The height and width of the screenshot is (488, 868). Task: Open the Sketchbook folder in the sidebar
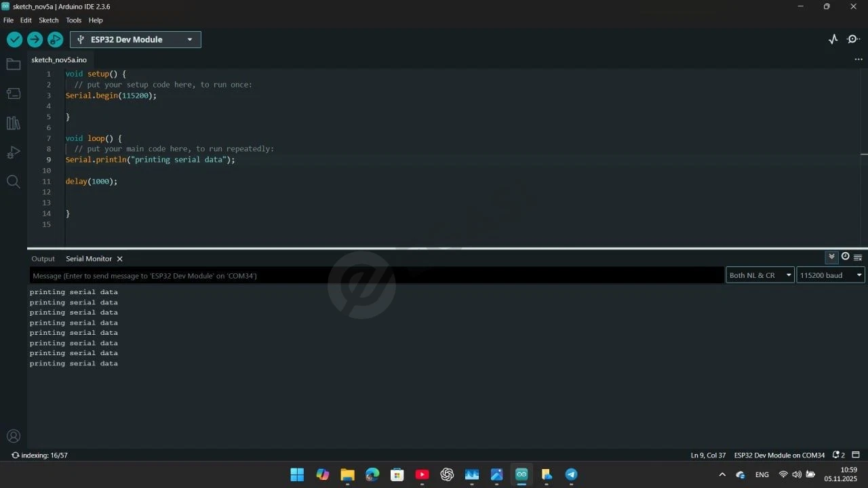click(x=13, y=64)
